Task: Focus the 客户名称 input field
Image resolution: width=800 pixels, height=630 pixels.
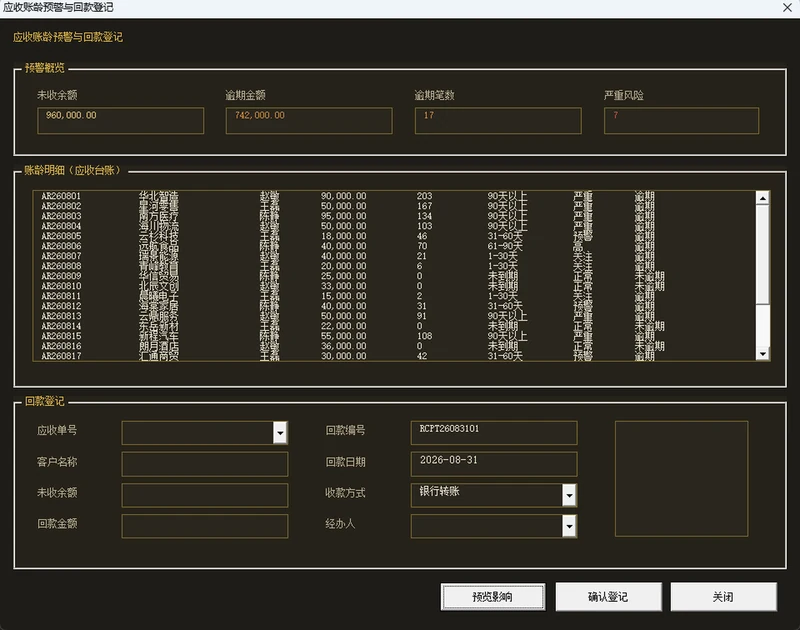Action: tap(205, 464)
